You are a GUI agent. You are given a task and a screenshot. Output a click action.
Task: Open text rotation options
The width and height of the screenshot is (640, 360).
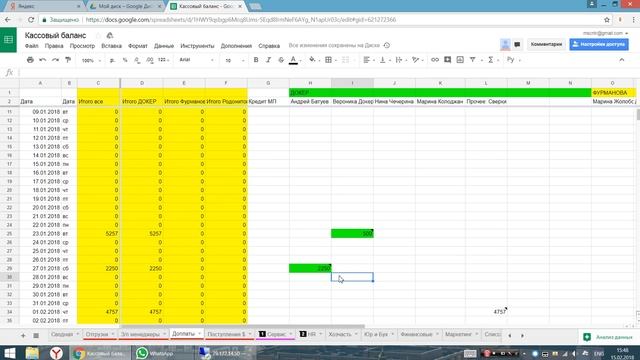click(416, 60)
